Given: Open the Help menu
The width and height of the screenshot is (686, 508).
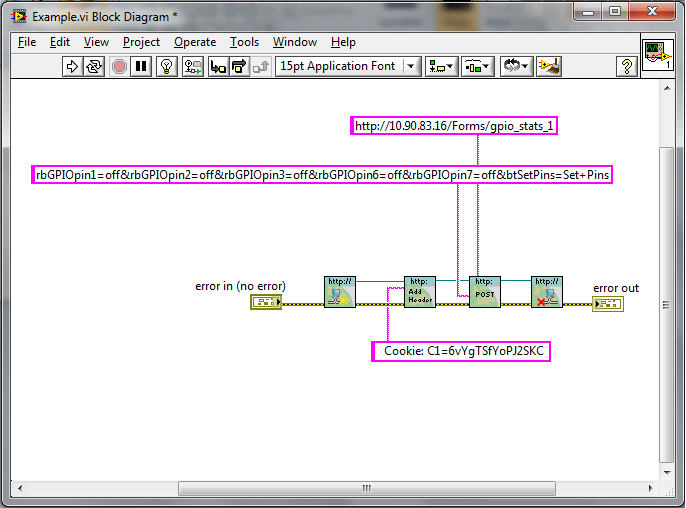Looking at the screenshot, I should pyautogui.click(x=343, y=42).
